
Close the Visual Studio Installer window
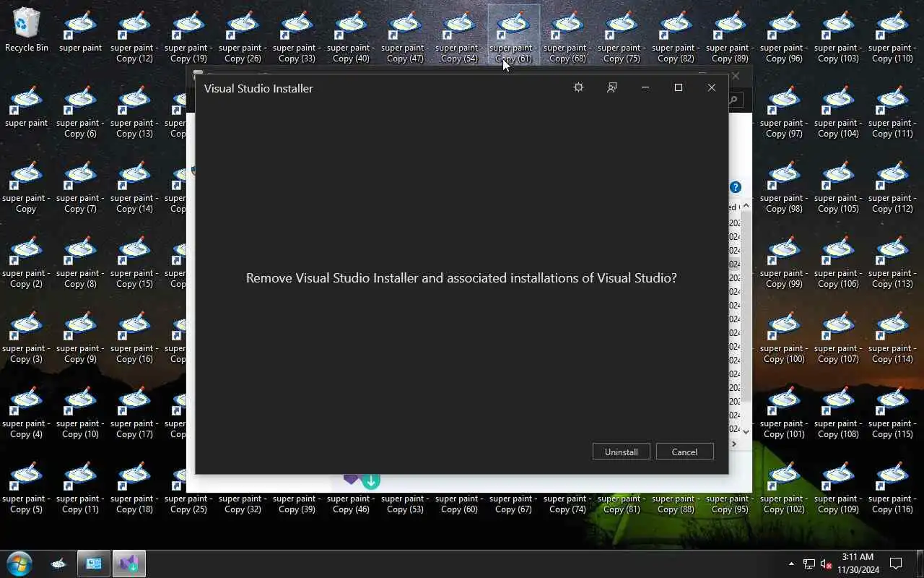712,87
